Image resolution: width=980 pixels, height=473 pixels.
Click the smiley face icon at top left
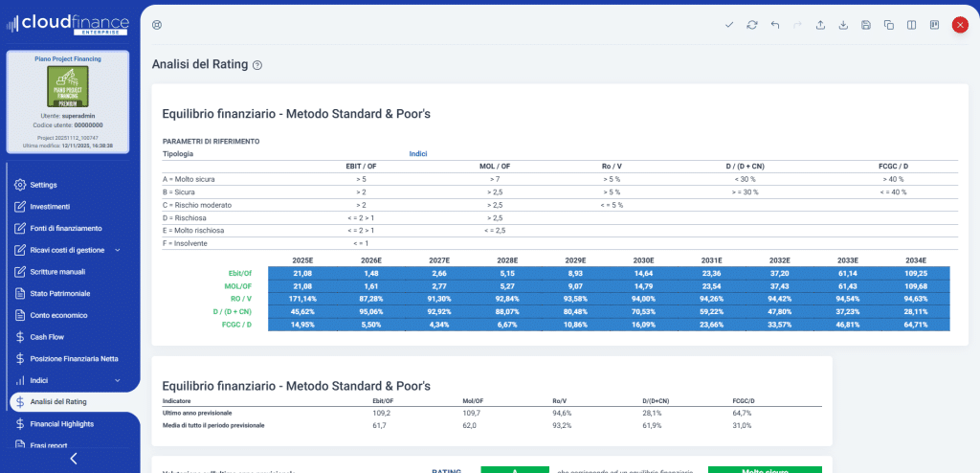pyautogui.click(x=158, y=25)
